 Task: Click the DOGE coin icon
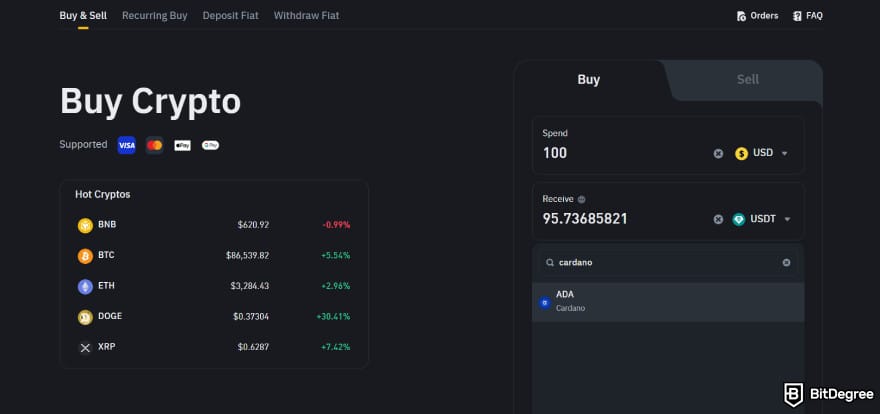tap(85, 317)
